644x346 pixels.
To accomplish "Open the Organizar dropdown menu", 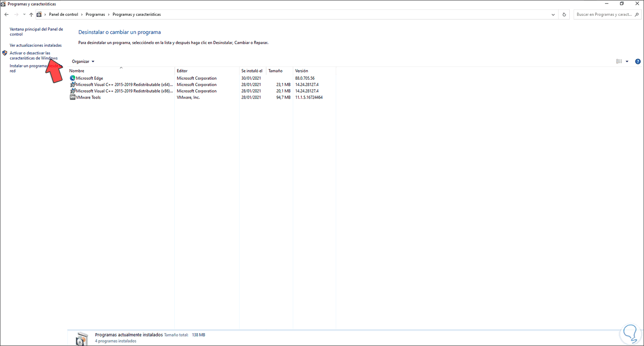I will (83, 61).
